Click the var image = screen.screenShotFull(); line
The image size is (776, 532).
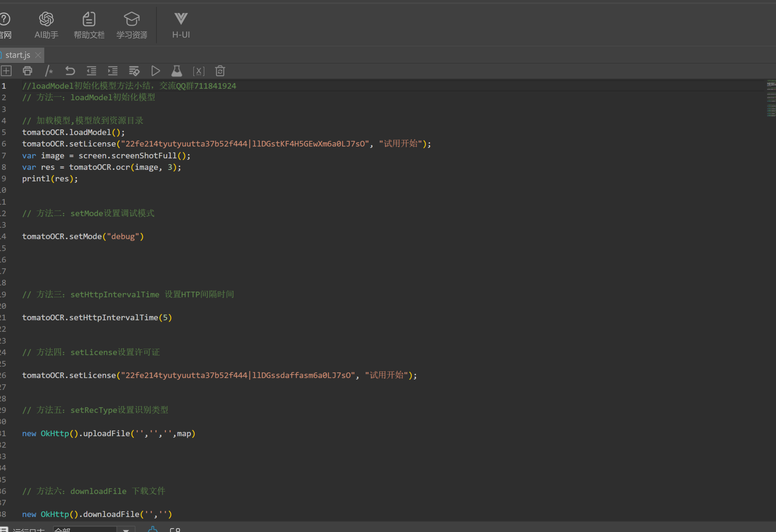click(106, 156)
